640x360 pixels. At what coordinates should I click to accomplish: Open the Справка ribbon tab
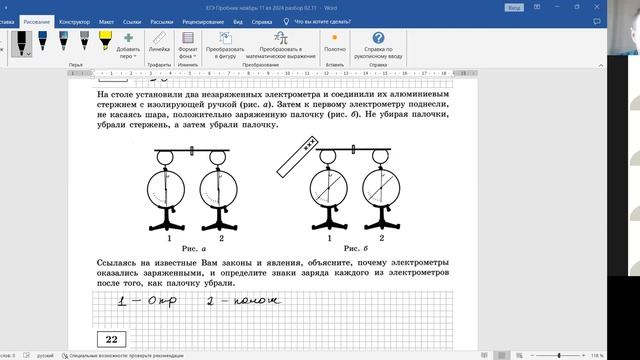pyautogui.click(x=262, y=22)
